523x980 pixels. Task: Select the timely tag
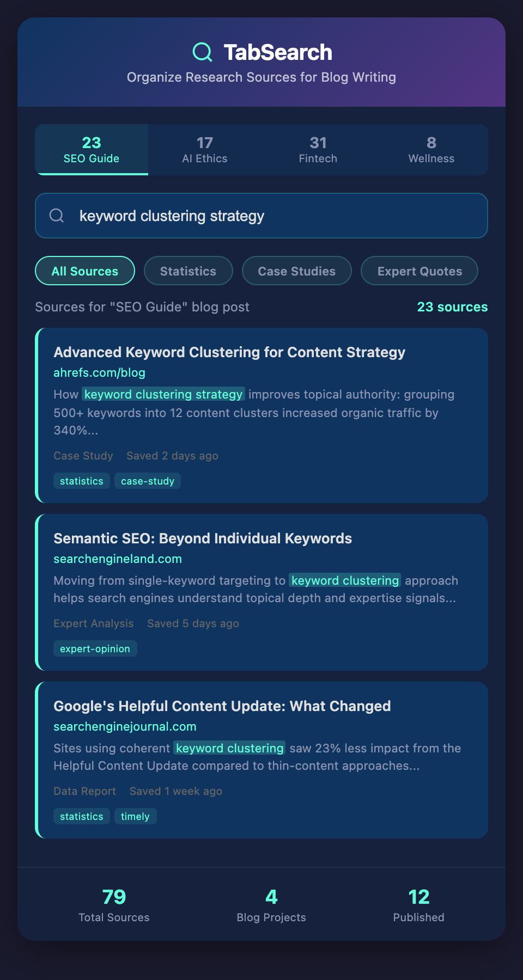coord(135,817)
